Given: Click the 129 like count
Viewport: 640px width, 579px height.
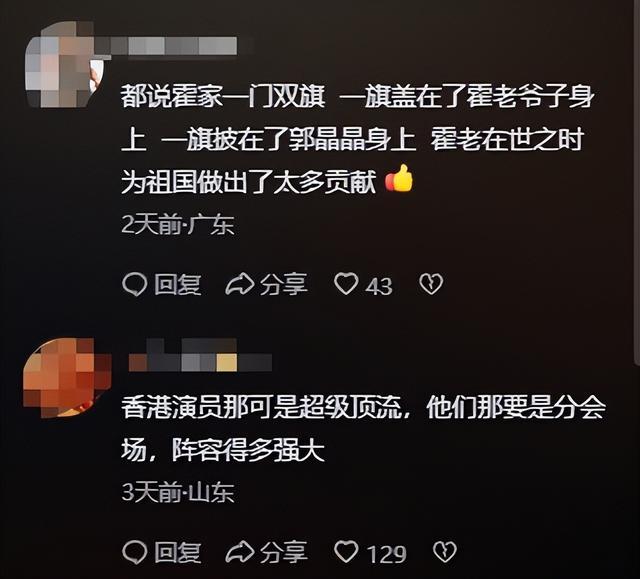Looking at the screenshot, I should [x=387, y=554].
